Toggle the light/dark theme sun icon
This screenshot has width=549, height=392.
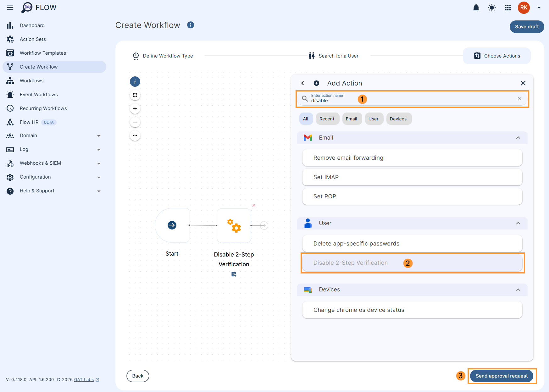point(491,8)
